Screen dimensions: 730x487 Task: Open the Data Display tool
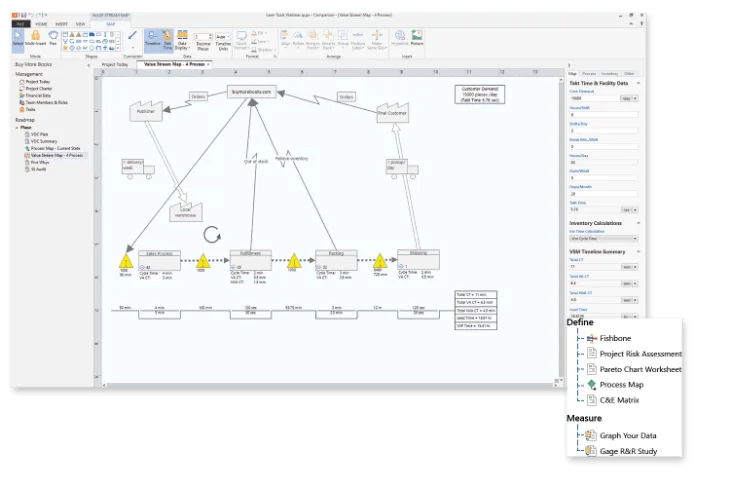pyautogui.click(x=182, y=40)
